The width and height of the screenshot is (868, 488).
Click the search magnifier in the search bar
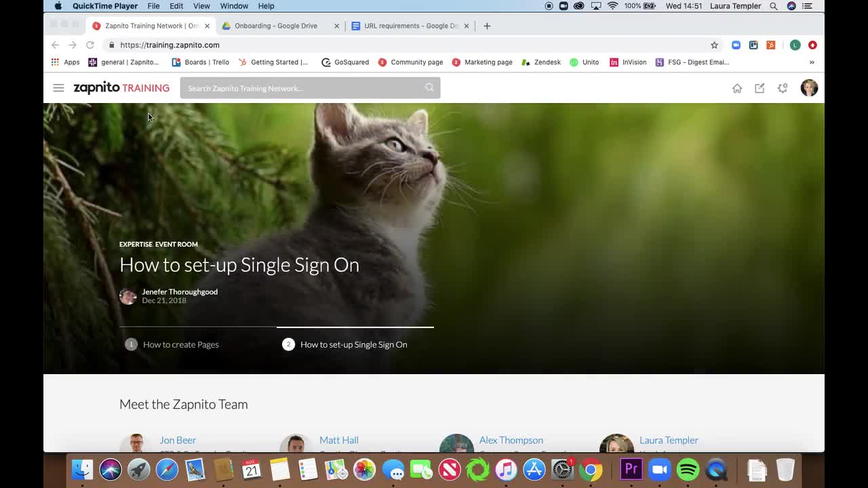pos(429,87)
